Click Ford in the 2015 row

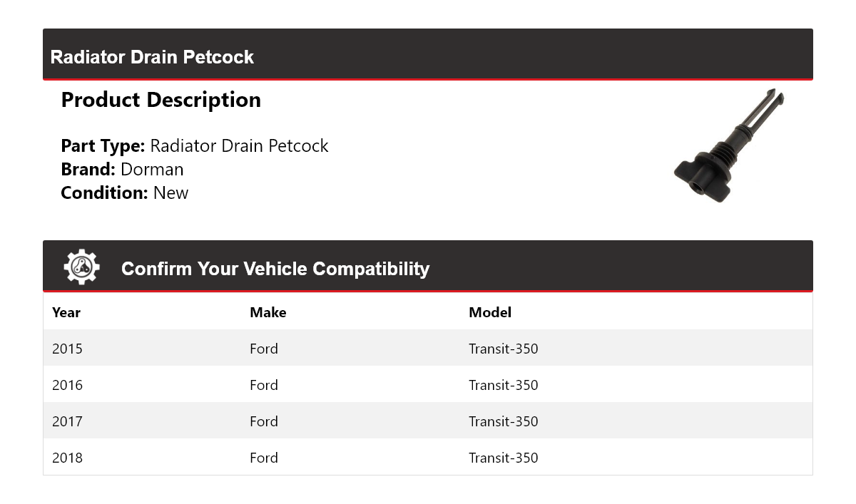(264, 349)
